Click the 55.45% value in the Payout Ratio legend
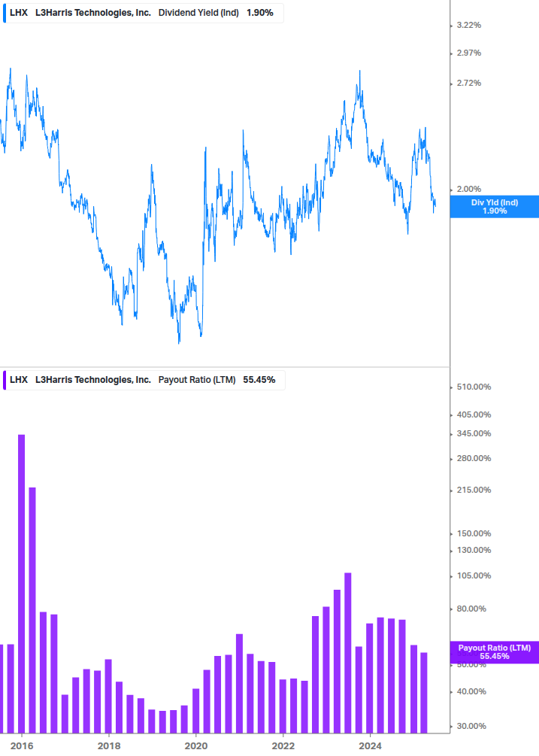This screenshot has width=539, height=756. point(259,380)
